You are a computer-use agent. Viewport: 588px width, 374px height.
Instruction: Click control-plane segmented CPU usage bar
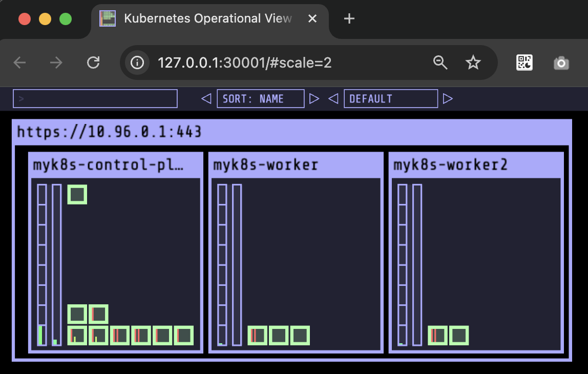point(42,265)
